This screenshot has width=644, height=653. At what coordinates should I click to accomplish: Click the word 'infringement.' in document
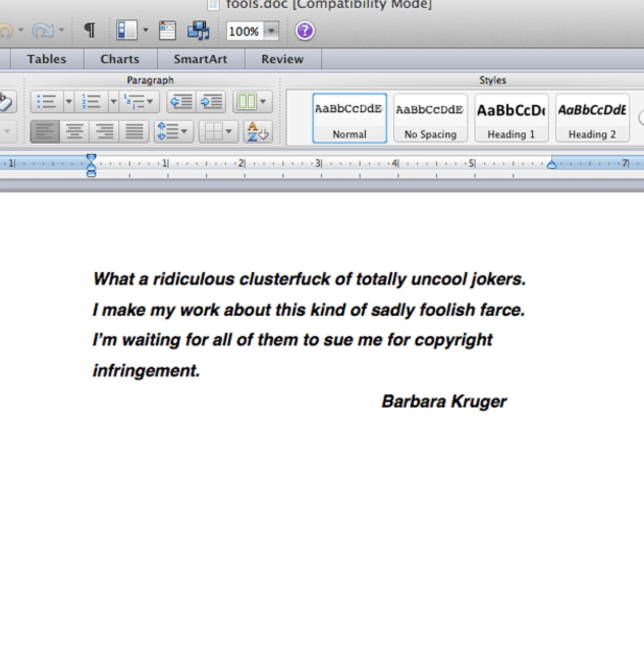point(146,371)
